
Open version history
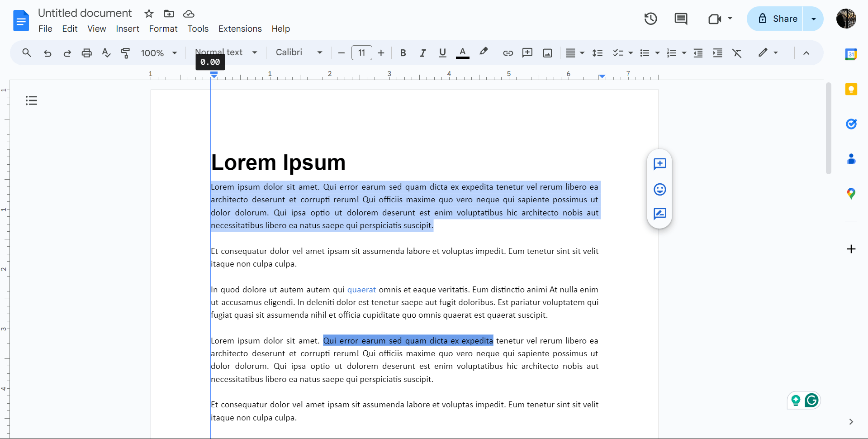(650, 19)
